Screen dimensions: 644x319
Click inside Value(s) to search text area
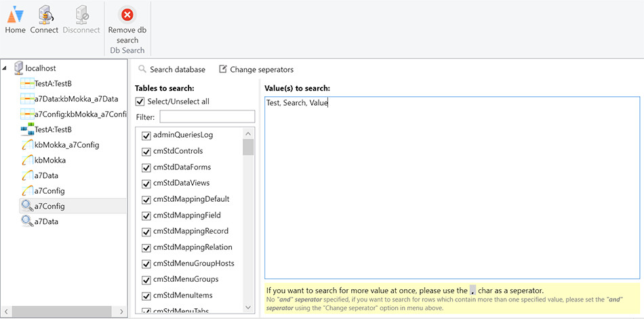click(x=451, y=188)
